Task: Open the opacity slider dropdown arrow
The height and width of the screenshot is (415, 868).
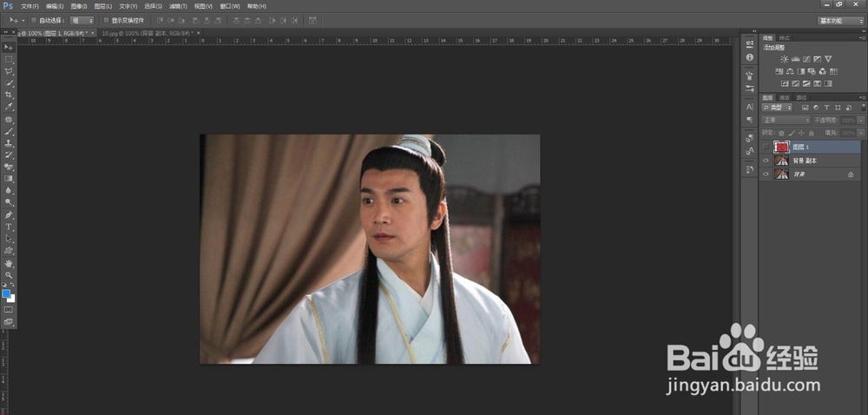Action: pos(861,120)
